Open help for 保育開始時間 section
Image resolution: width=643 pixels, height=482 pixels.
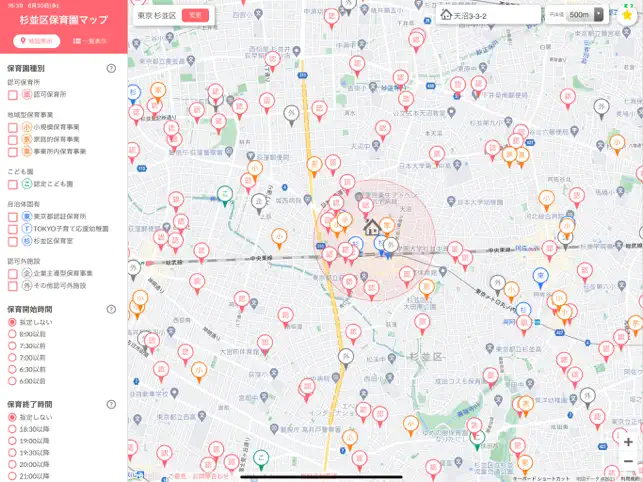pyautogui.click(x=111, y=309)
